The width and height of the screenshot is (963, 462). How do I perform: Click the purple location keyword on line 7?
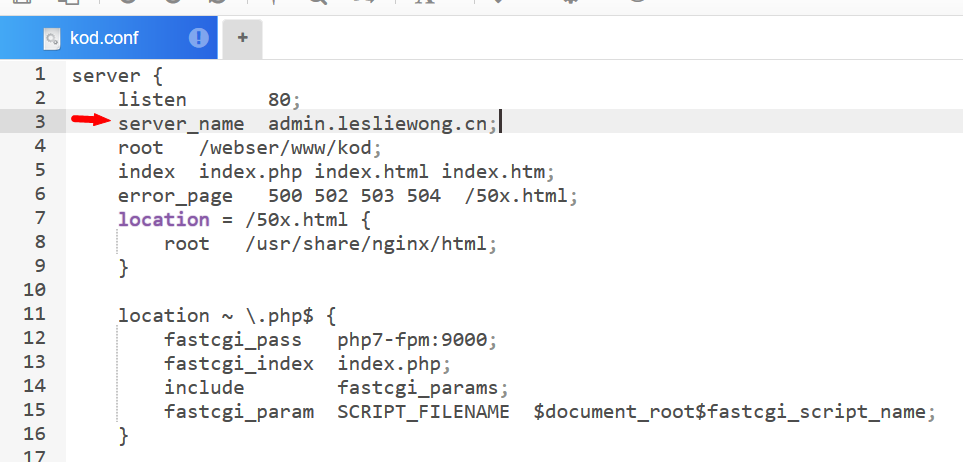tap(163, 219)
